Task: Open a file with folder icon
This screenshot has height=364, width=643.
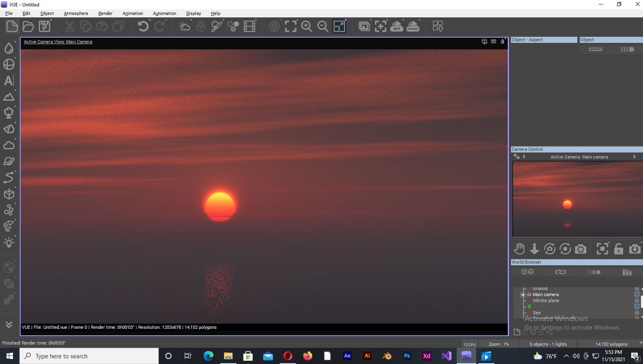Action: [28, 27]
